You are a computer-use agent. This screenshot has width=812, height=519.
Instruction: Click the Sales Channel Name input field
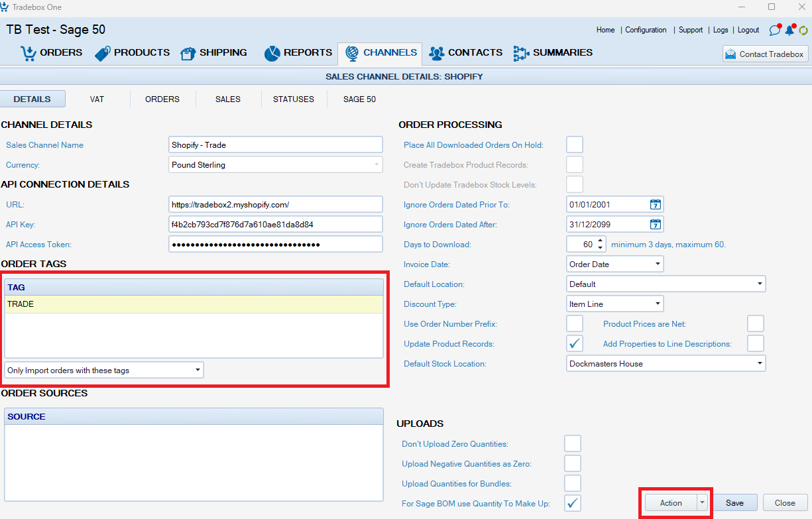point(276,144)
